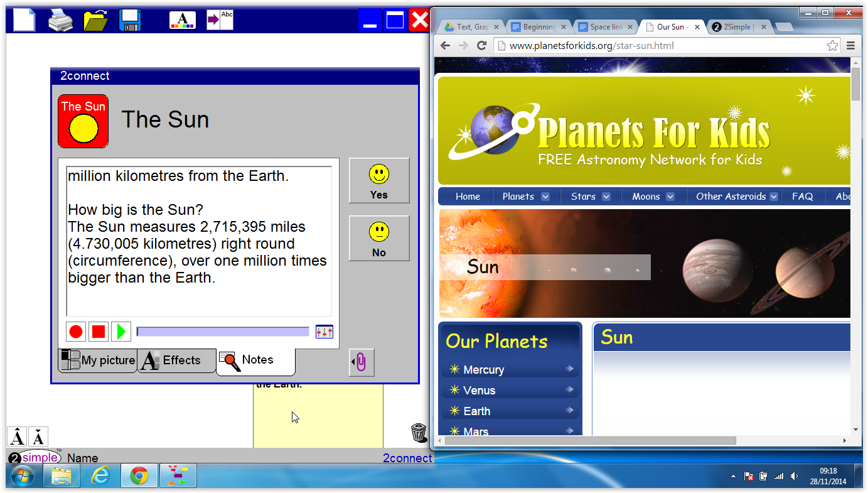Click the volume speaker tray icon
This screenshot has width=868, height=493.
tap(794, 477)
